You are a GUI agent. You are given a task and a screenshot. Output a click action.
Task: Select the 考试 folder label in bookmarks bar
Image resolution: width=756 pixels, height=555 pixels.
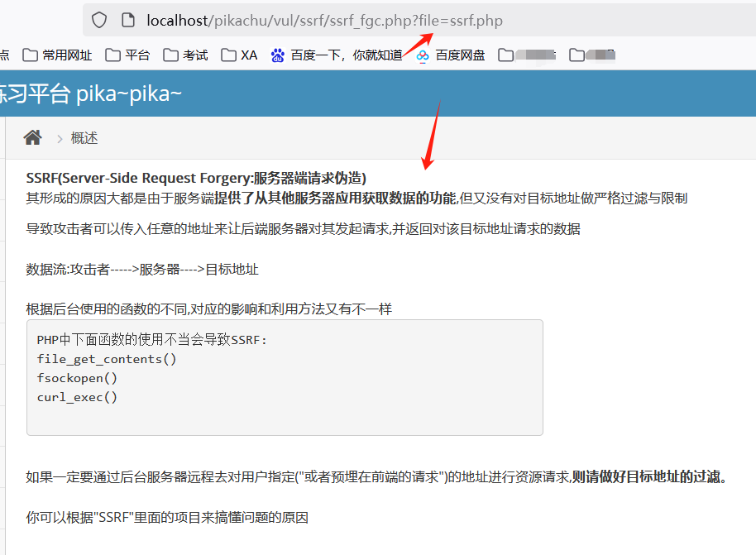[194, 55]
